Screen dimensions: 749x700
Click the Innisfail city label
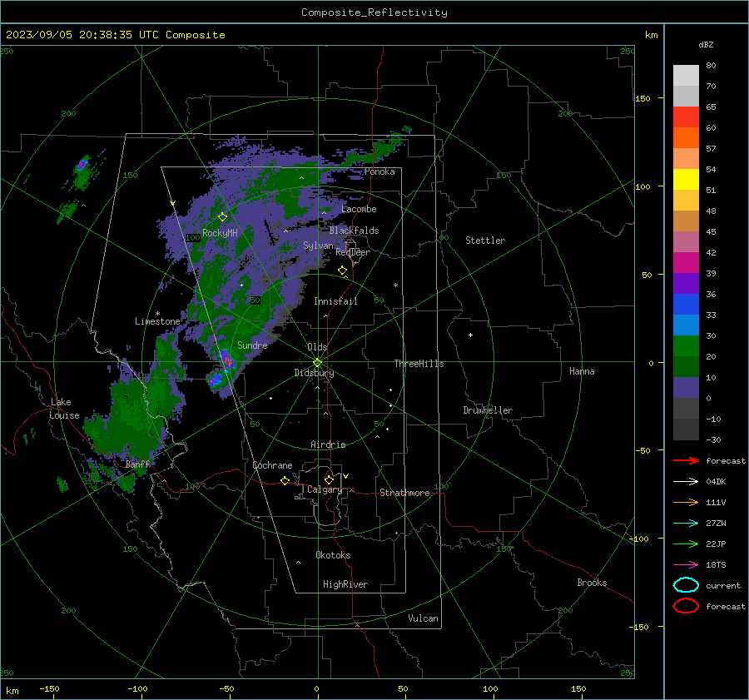[x=335, y=301]
